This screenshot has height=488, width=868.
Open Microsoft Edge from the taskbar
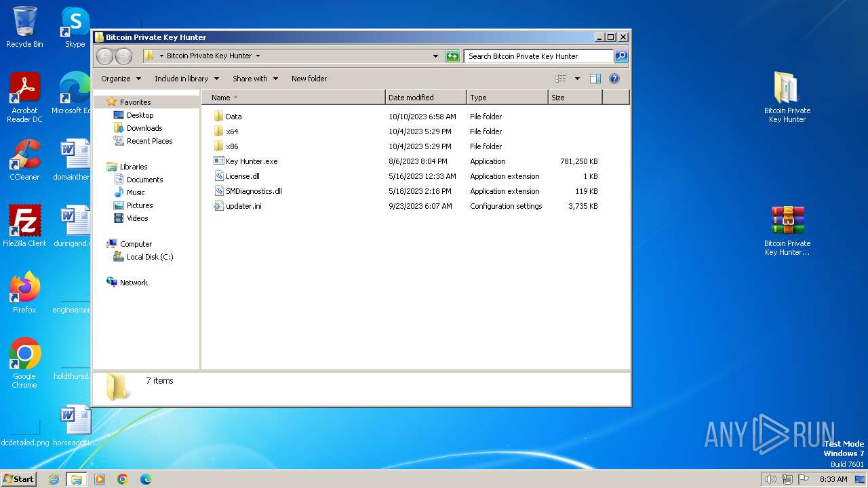[145, 479]
